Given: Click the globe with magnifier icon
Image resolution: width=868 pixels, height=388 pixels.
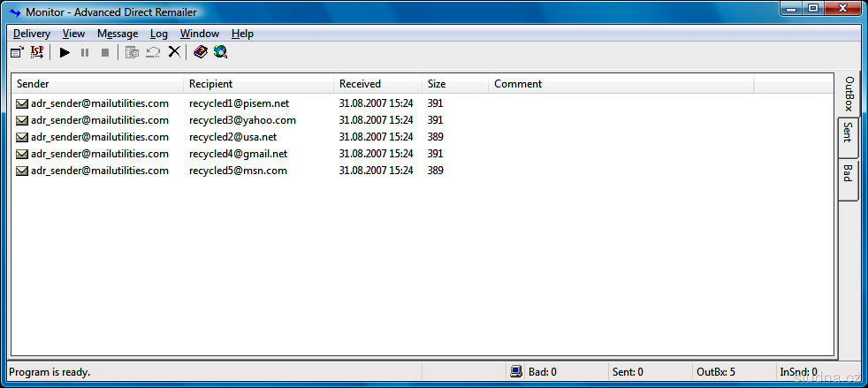Looking at the screenshot, I should (x=221, y=52).
